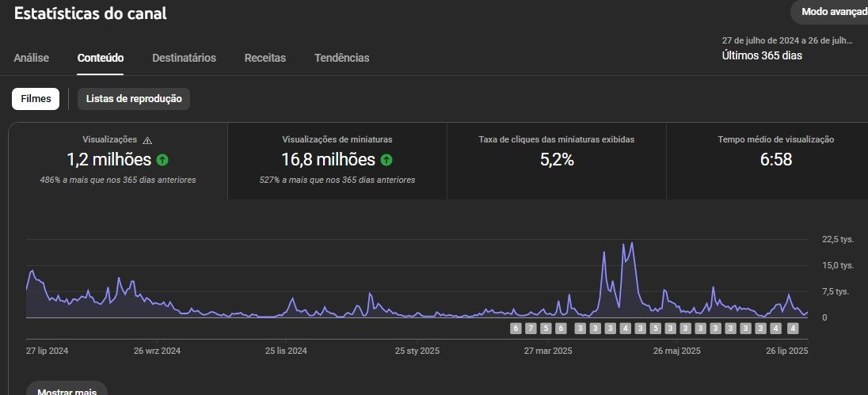Click the last video marker labeled 4 at the chart's right end

pos(793,329)
